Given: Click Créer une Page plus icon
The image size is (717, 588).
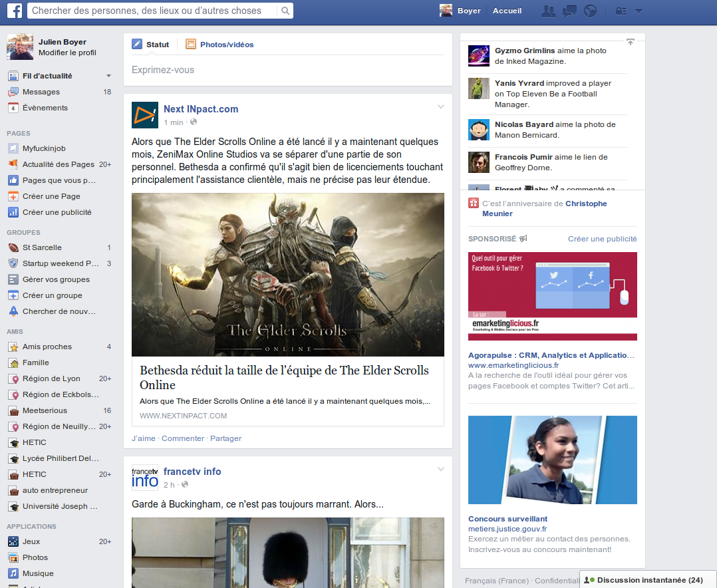Looking at the screenshot, I should 13,196.
